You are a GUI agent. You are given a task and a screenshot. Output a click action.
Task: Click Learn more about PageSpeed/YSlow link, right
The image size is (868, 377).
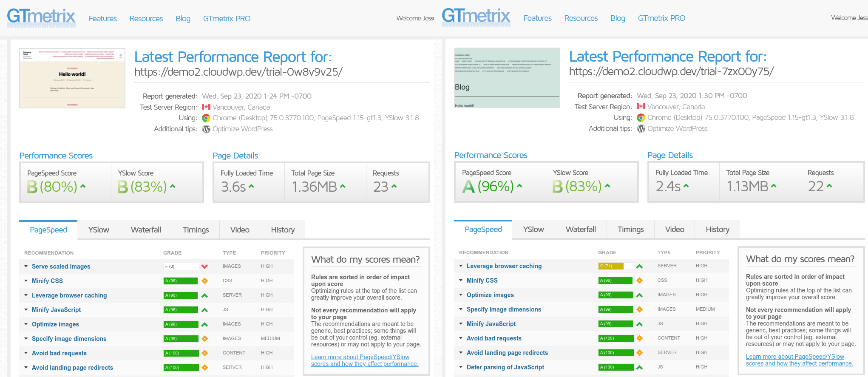point(800,360)
